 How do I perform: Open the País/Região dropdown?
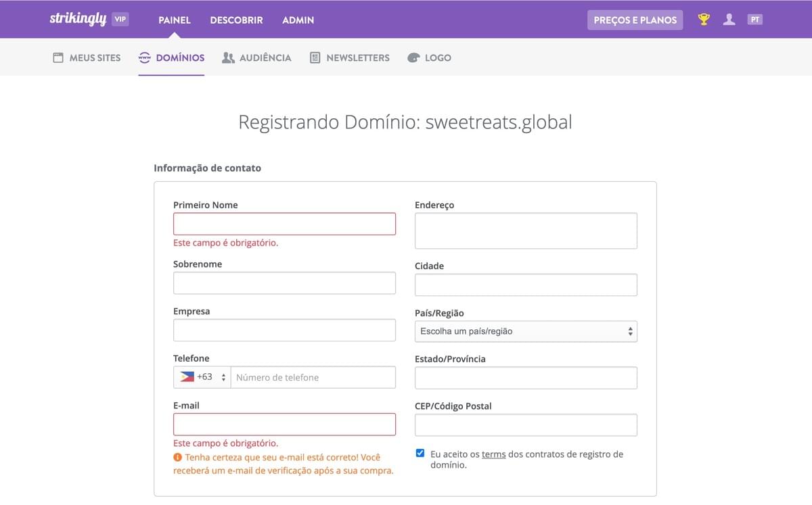526,331
